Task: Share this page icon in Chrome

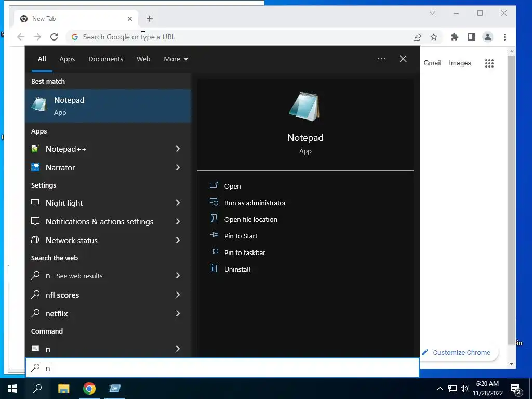Action: (417, 37)
